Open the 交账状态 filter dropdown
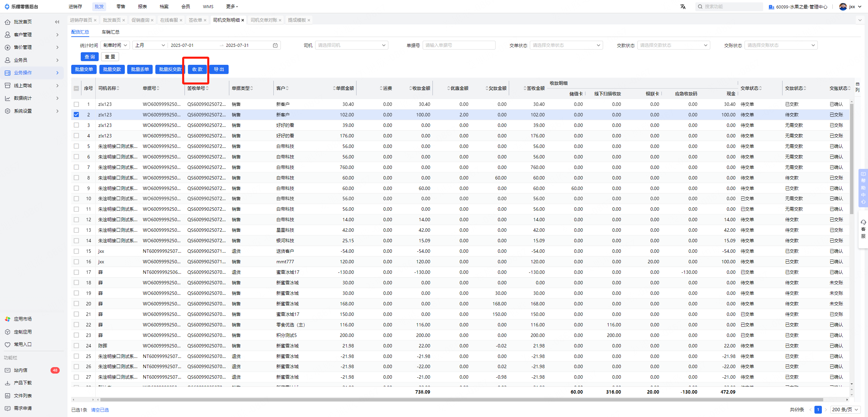The image size is (868, 417). (x=781, y=45)
